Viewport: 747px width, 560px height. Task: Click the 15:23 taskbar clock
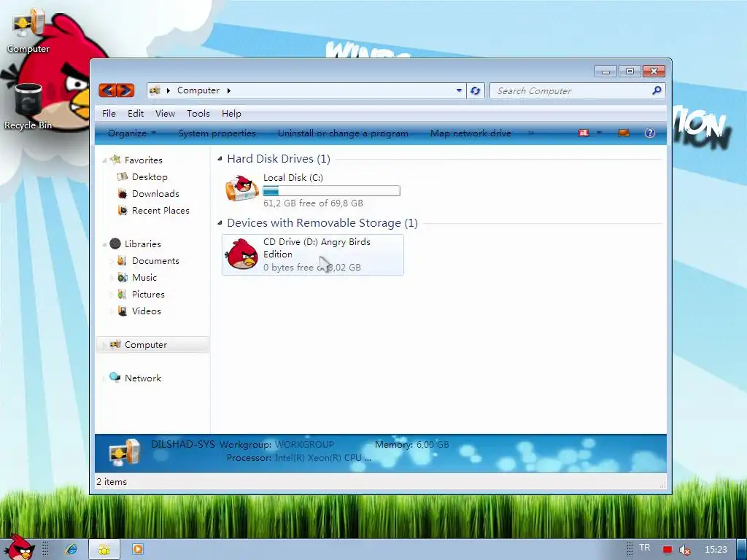pos(716,550)
